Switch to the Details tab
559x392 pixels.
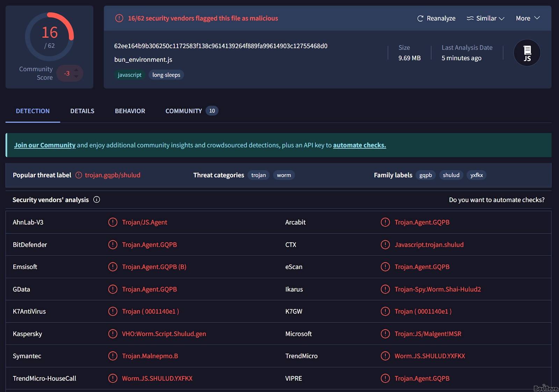pos(82,111)
